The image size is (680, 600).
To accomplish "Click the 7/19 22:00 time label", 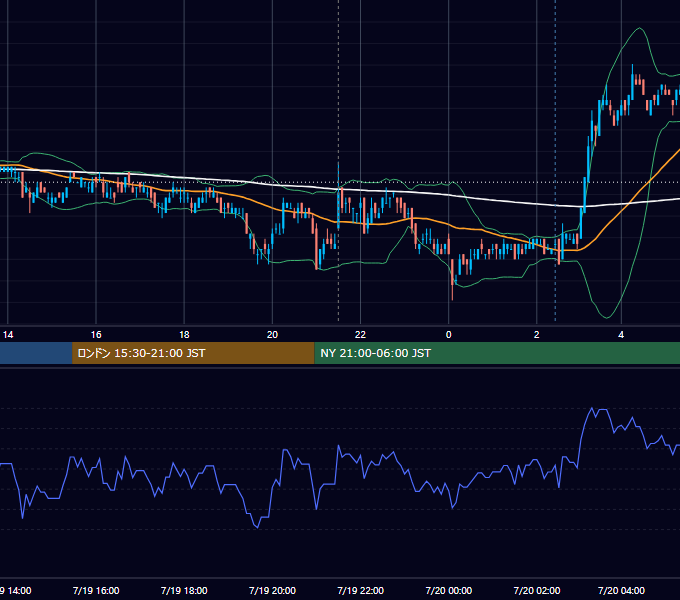I will coord(360,590).
